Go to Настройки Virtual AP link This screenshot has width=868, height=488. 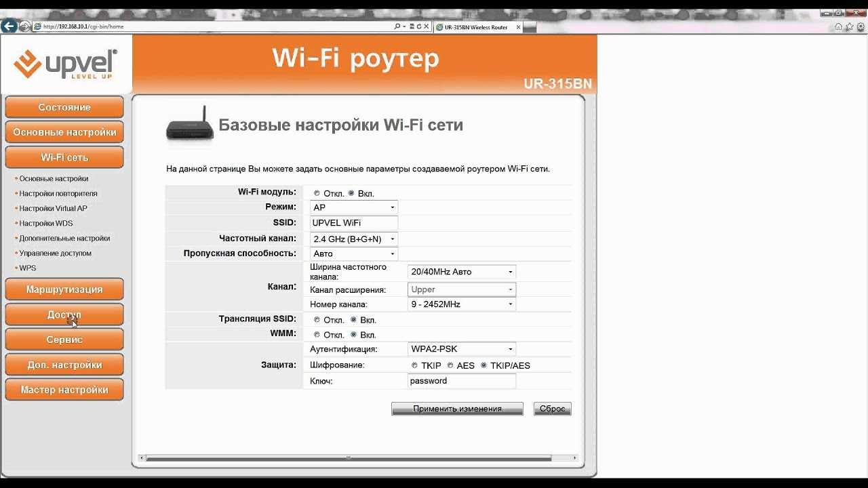click(53, 209)
